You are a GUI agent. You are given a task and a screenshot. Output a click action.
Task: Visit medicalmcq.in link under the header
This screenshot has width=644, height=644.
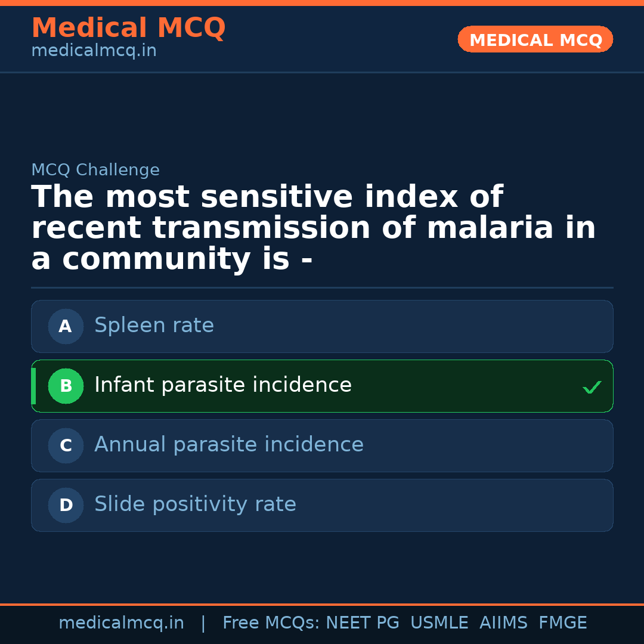(94, 51)
